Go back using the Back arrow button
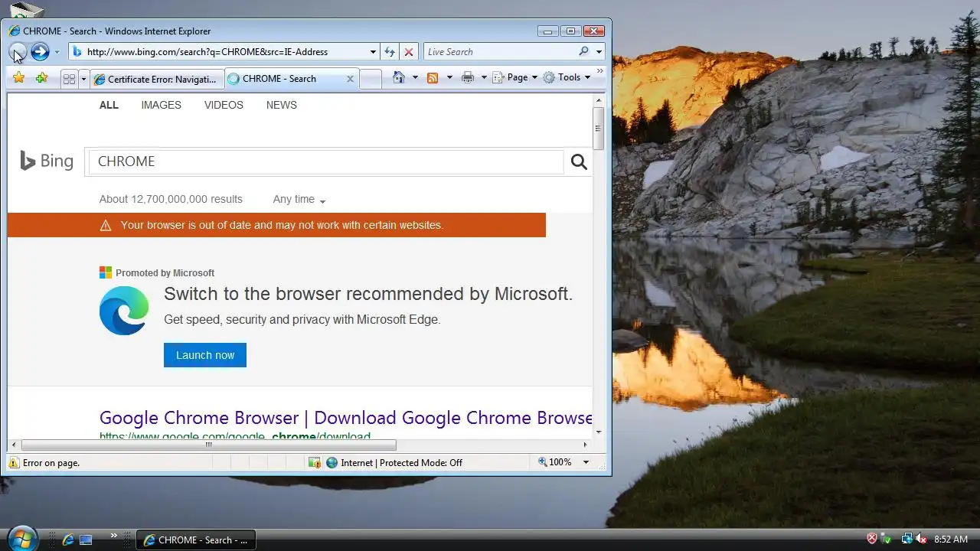 tap(18, 51)
